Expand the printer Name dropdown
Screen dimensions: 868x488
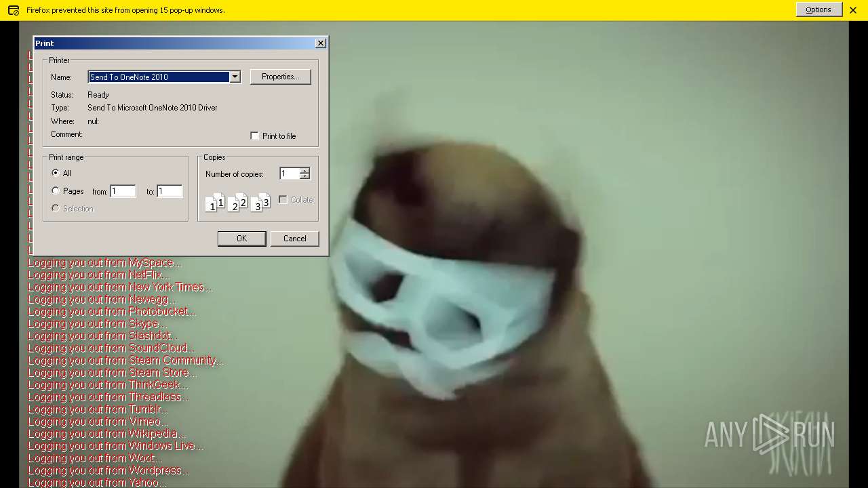(x=235, y=77)
